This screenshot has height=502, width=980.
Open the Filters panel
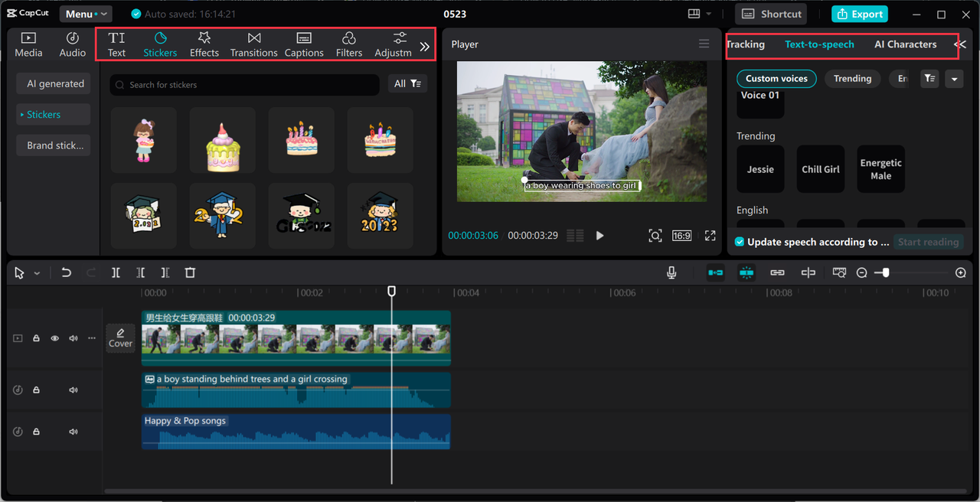click(348, 44)
